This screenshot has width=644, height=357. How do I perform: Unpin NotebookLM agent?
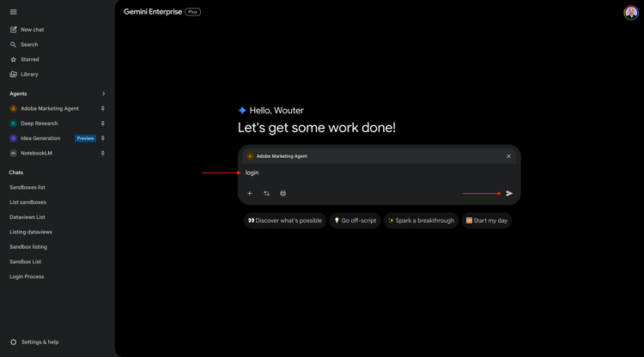click(x=103, y=153)
